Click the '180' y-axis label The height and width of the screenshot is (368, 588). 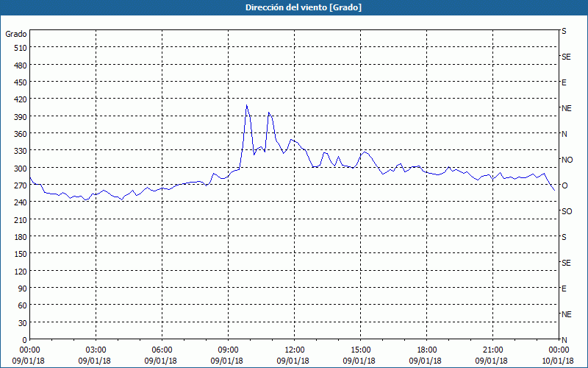point(21,237)
